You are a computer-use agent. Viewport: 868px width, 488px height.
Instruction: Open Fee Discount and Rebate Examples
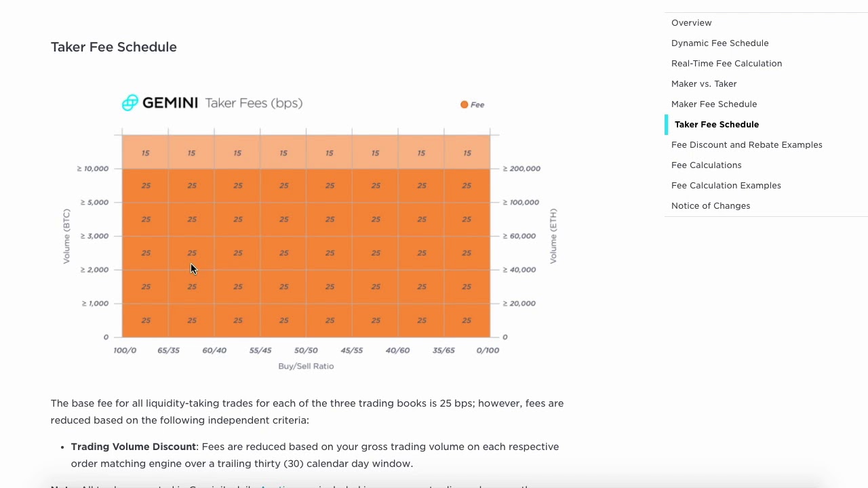(746, 145)
